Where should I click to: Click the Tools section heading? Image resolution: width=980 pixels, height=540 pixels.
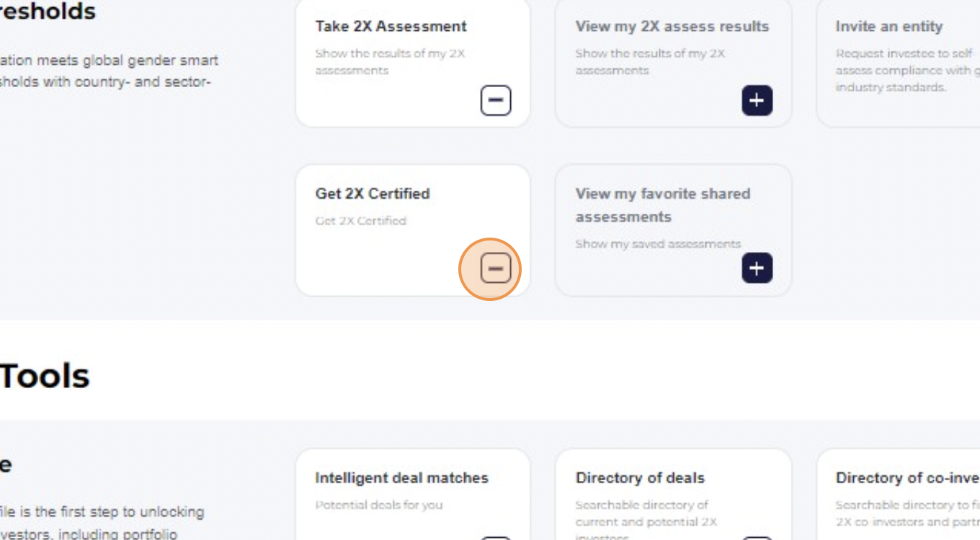pos(45,377)
